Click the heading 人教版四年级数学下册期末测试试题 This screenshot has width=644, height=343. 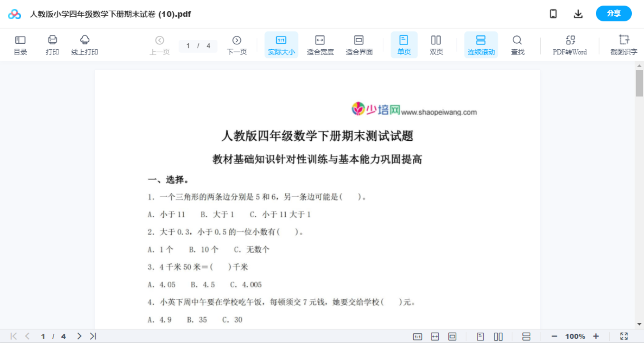point(317,136)
